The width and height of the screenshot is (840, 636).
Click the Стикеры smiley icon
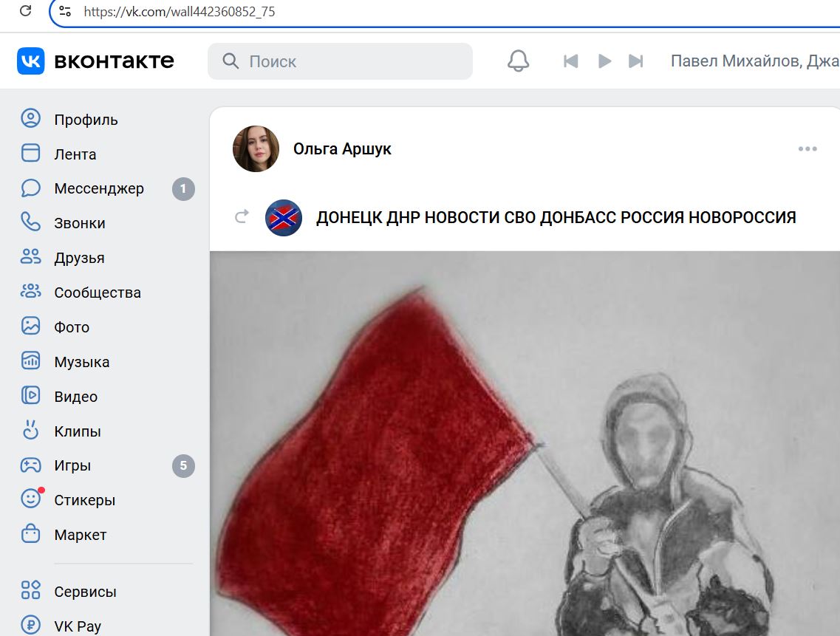point(30,499)
